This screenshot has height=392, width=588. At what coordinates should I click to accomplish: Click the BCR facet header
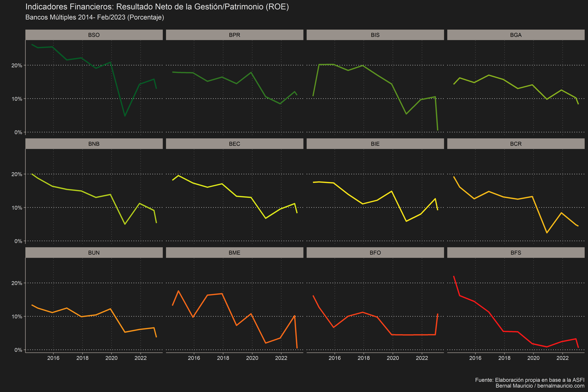(516, 144)
